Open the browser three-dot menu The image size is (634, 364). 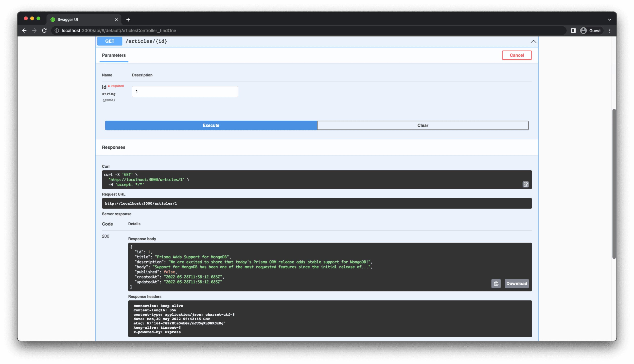click(x=610, y=31)
